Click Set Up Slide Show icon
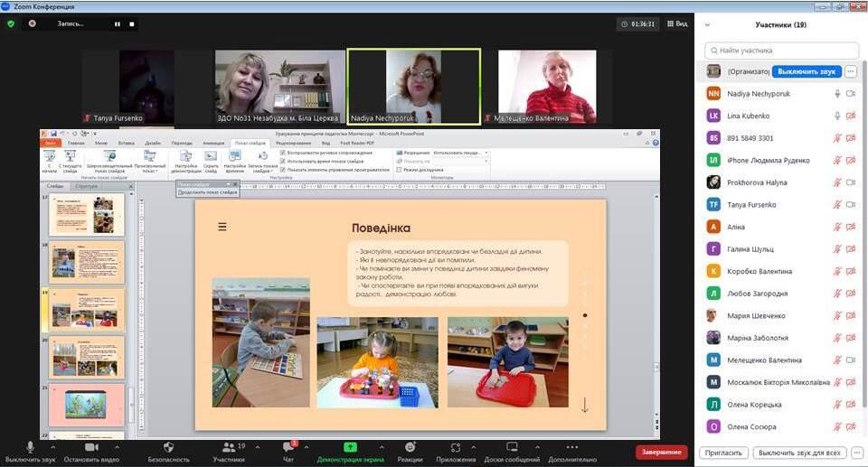 pyautogui.click(x=186, y=156)
